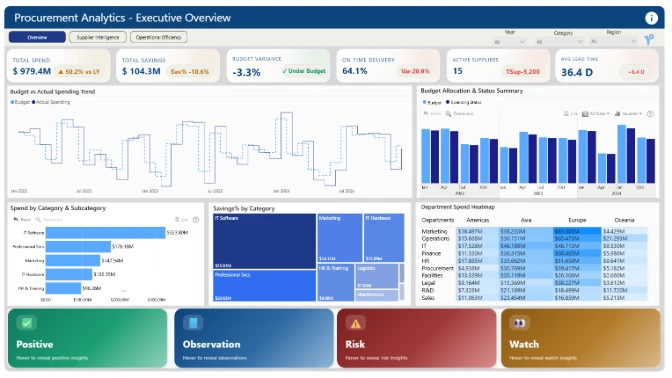
Task: Click the Departments header in the heatmap
Action: (438, 220)
